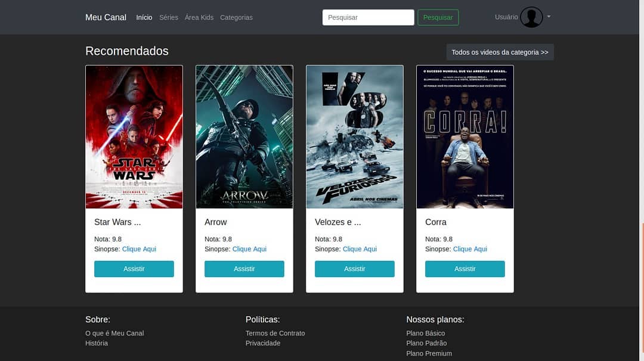The height and width of the screenshot is (361, 644).
Task: Expand the Usuário dropdown caret
Action: coord(549,17)
